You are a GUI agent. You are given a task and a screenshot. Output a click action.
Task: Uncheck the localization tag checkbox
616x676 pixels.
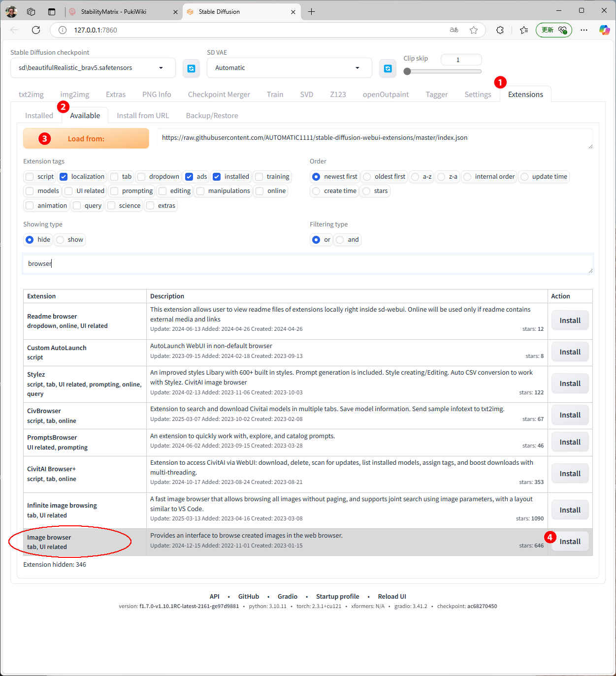(64, 177)
